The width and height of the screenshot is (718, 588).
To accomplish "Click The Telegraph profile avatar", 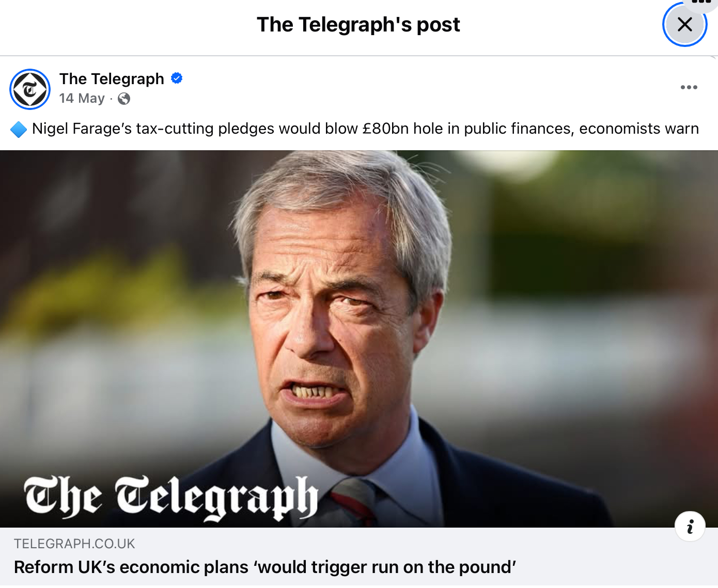I will (x=30, y=89).
